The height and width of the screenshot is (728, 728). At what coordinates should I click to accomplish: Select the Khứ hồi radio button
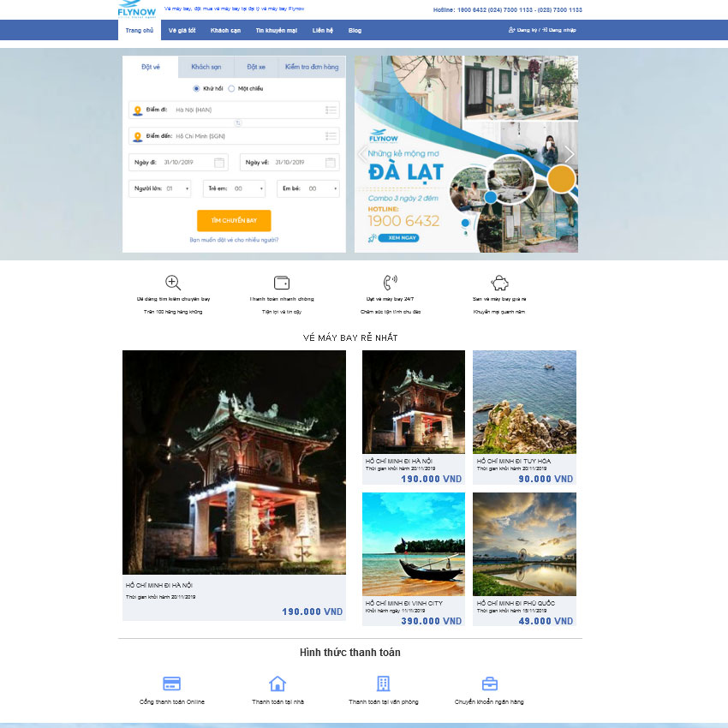(x=196, y=88)
